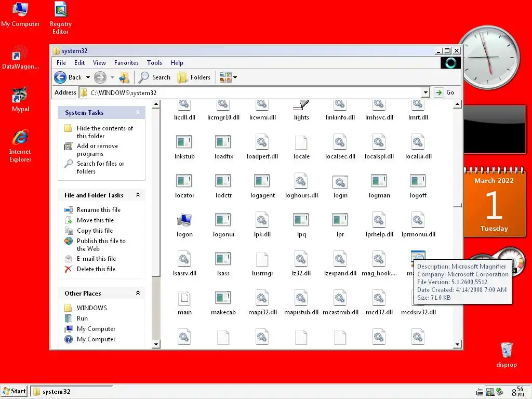Select the lpk.dll file icon
The height and width of the screenshot is (399, 532).
[262, 225]
